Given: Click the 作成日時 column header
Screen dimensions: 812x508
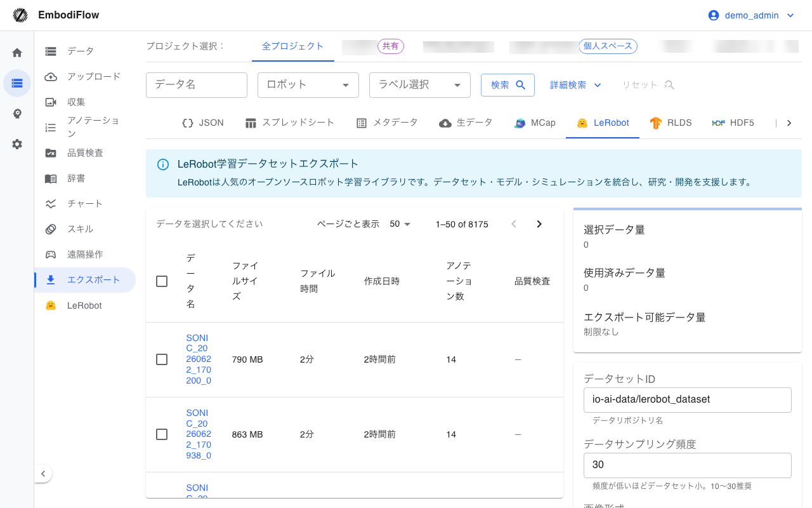Looking at the screenshot, I should (382, 281).
